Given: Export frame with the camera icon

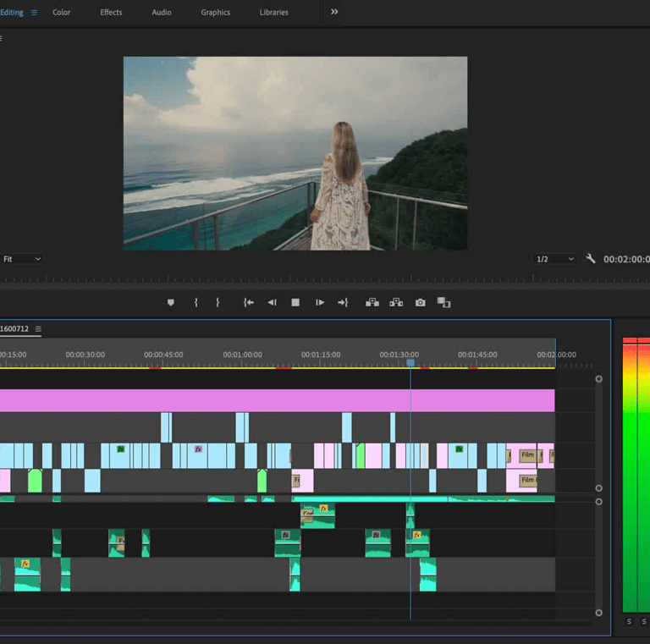Looking at the screenshot, I should point(420,302).
